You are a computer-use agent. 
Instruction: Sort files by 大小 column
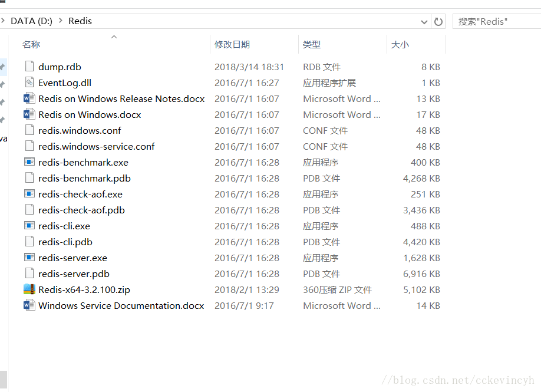coord(400,45)
